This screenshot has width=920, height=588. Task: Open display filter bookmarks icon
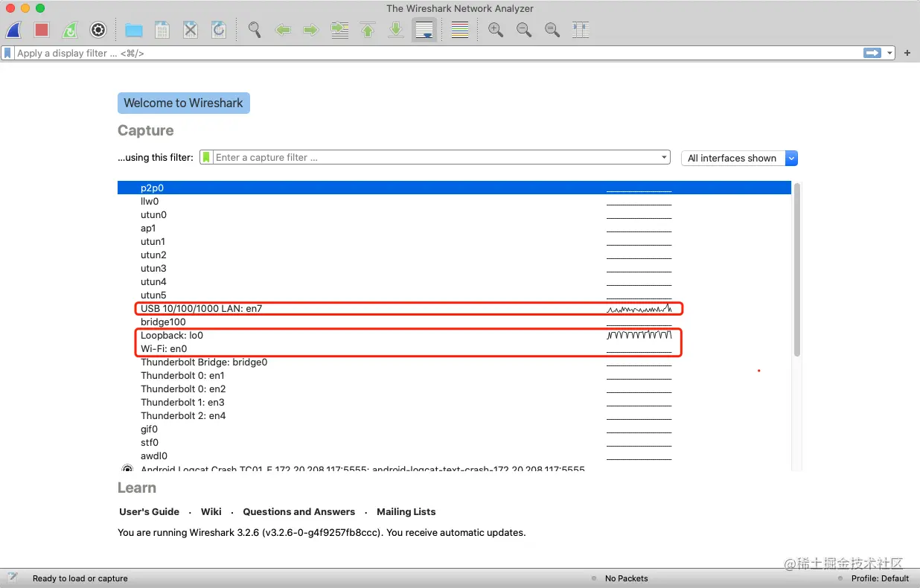[x=7, y=53]
